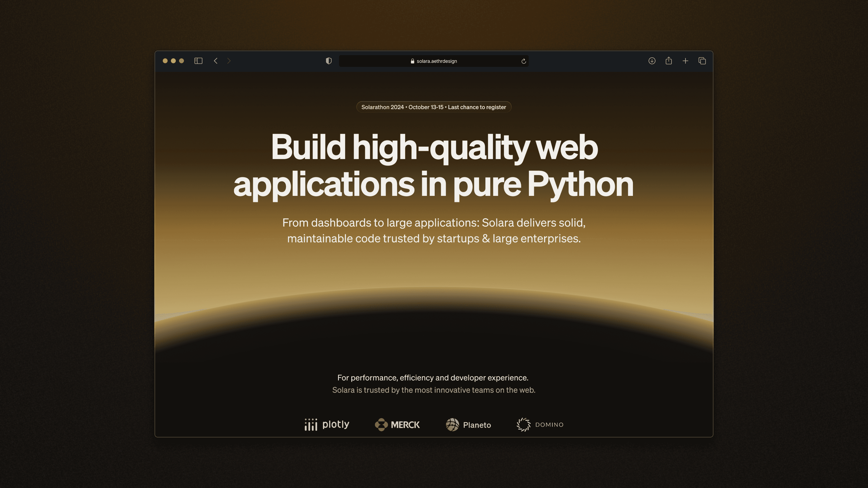Click the lock icon in address bar
Screen dimensions: 868x488
point(412,61)
